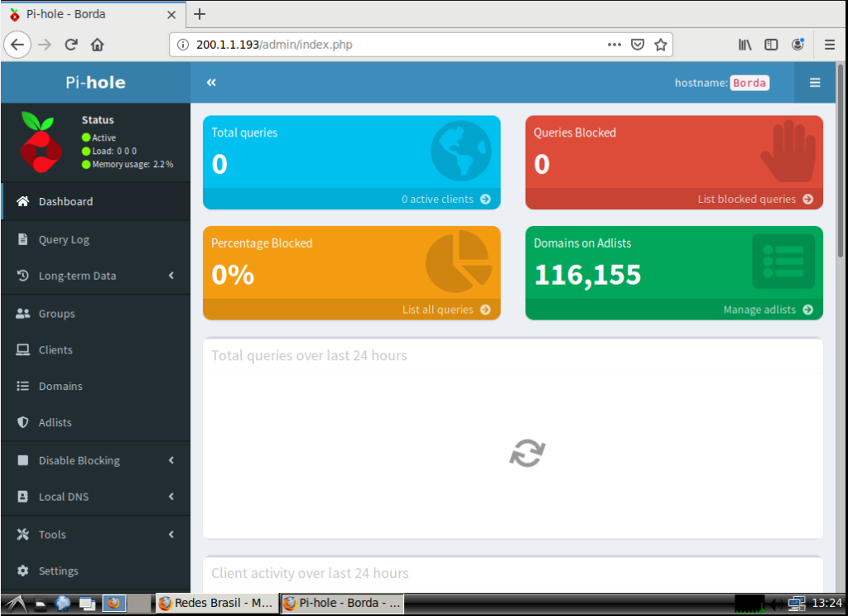The width and height of the screenshot is (848, 616).
Task: Launch the taskbar web browser globe icon
Action: click(63, 603)
